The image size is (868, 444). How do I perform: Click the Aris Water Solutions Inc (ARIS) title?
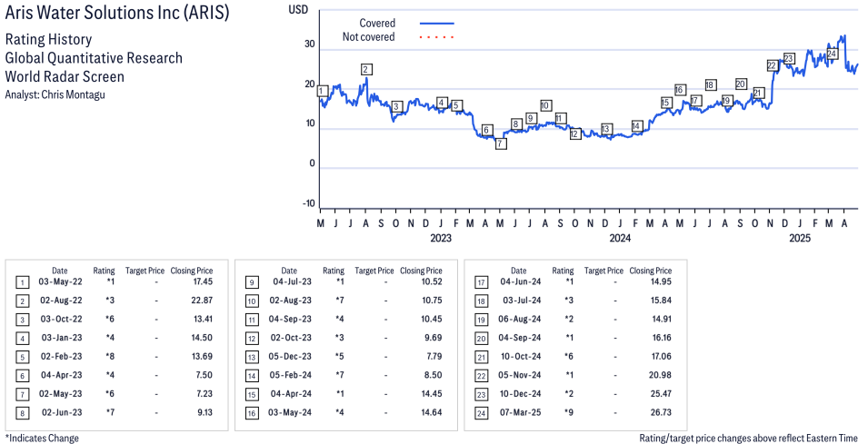click(x=117, y=13)
